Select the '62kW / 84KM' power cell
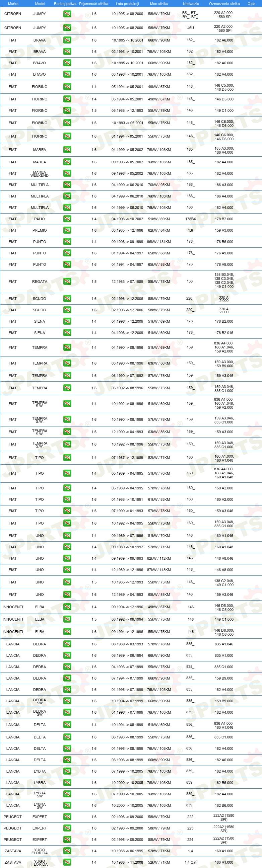Viewport: 262px width, 868px height. (x=159, y=231)
